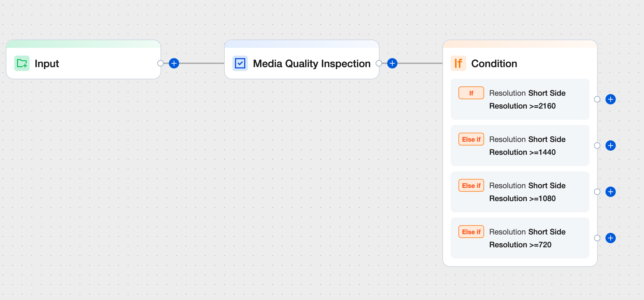
Task: Click the orange If Condition icon
Action: (458, 63)
